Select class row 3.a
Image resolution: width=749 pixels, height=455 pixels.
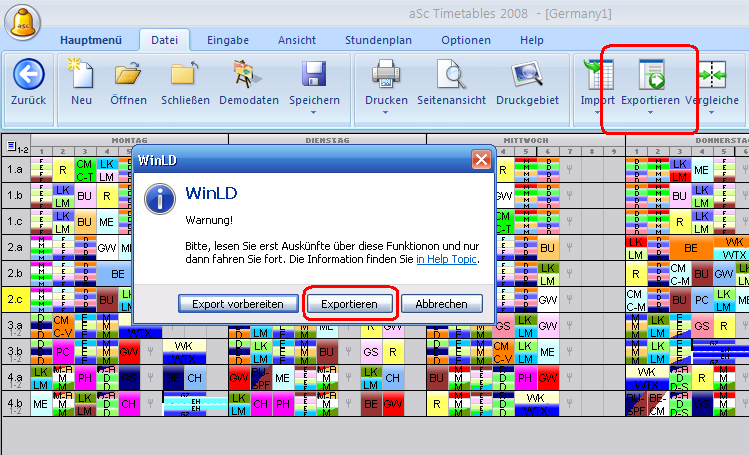[x=15, y=326]
